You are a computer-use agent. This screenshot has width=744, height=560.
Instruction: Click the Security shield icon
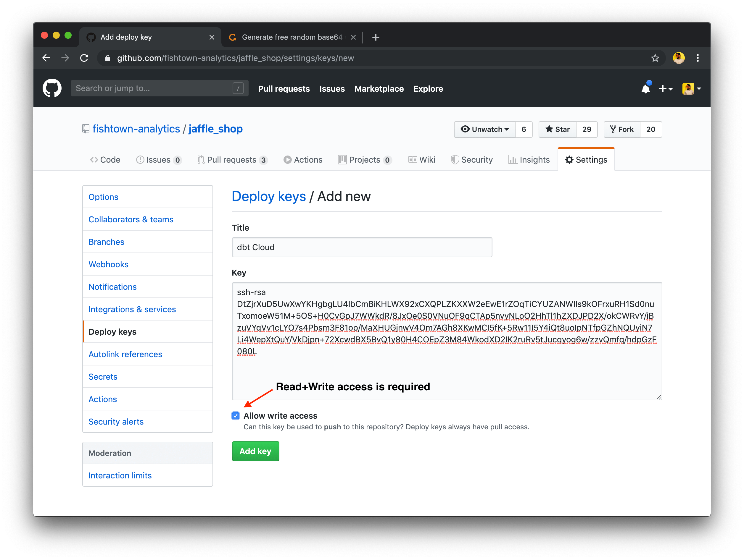[455, 159]
